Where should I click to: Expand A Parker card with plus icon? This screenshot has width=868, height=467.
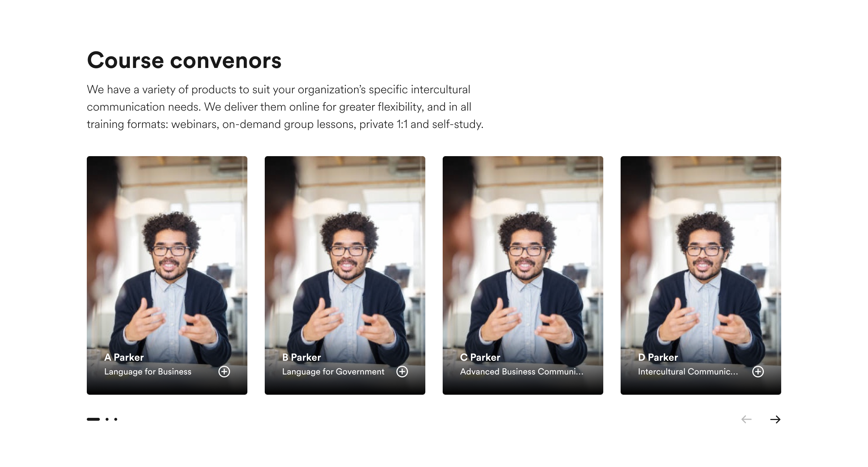pos(224,372)
